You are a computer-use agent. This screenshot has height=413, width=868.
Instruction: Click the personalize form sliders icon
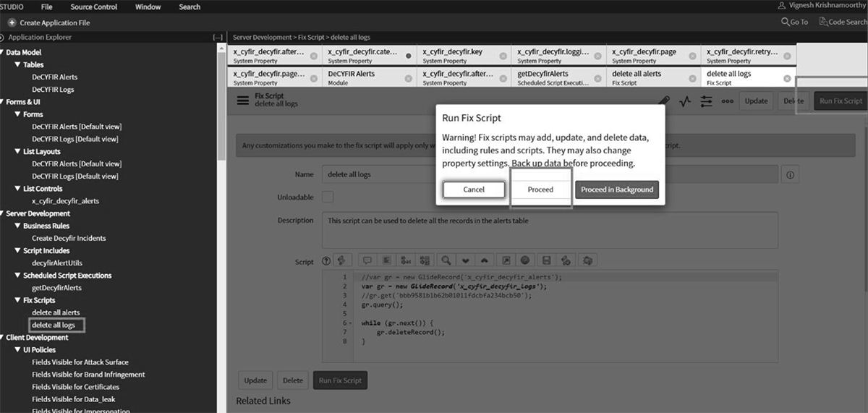pyautogui.click(x=707, y=101)
